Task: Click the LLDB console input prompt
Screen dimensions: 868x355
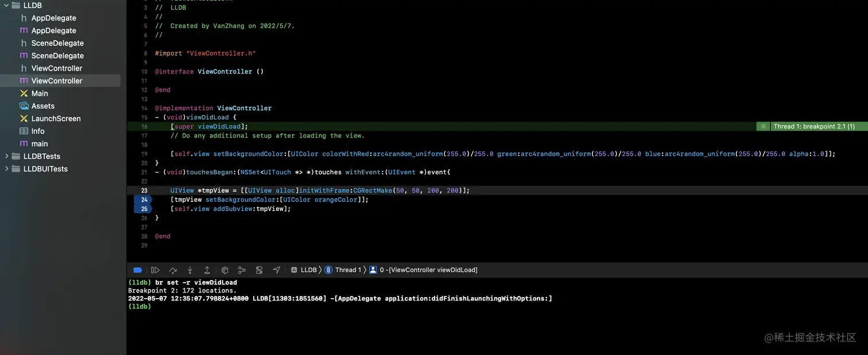Action: [x=139, y=307]
